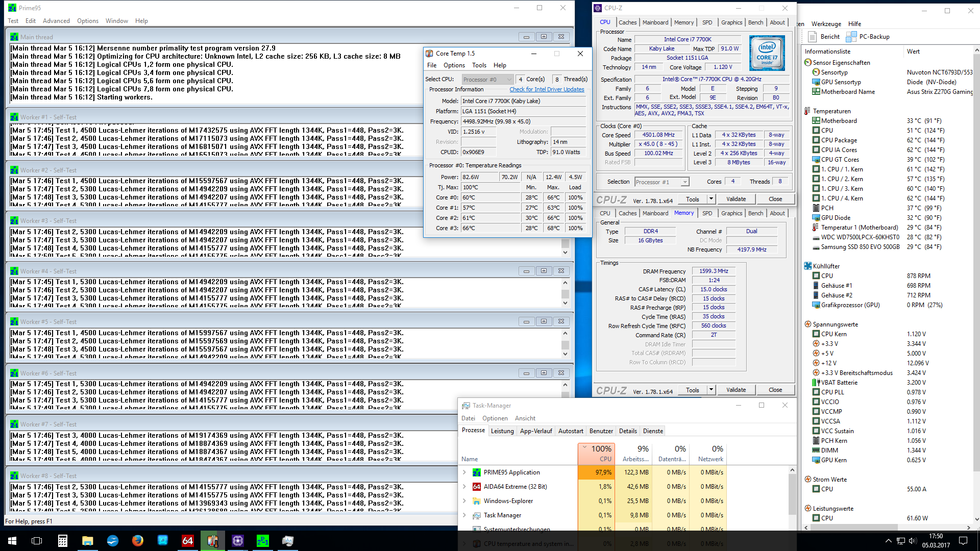This screenshot has height=551, width=980.
Task: Open the notification center icon in system tray
Action: (963, 541)
